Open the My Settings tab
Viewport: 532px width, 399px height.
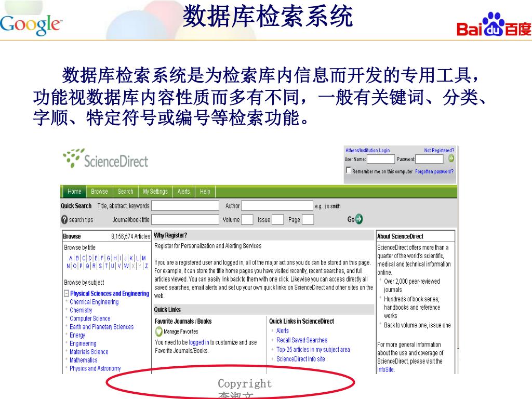[155, 191]
